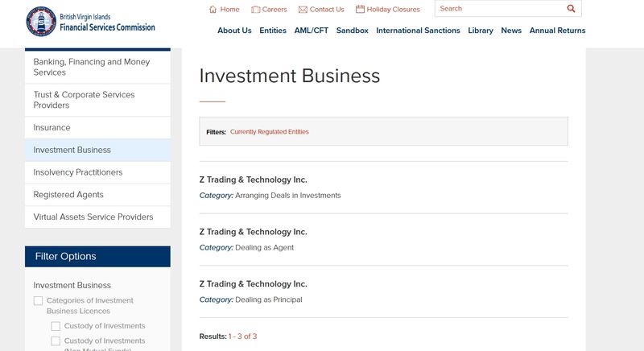
Task: Open Z Trading & Technology Inc. Dealing as Agent entry
Action: coord(253,232)
